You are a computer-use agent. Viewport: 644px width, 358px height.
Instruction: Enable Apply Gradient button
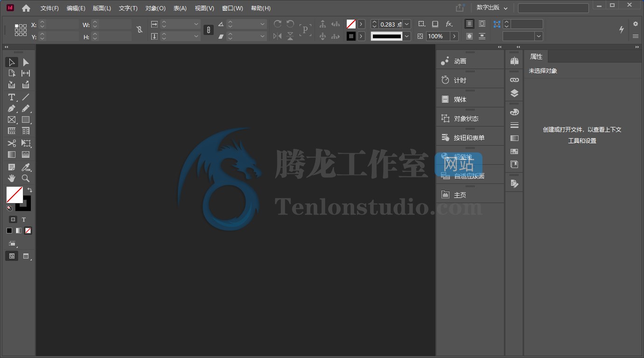coord(19,231)
